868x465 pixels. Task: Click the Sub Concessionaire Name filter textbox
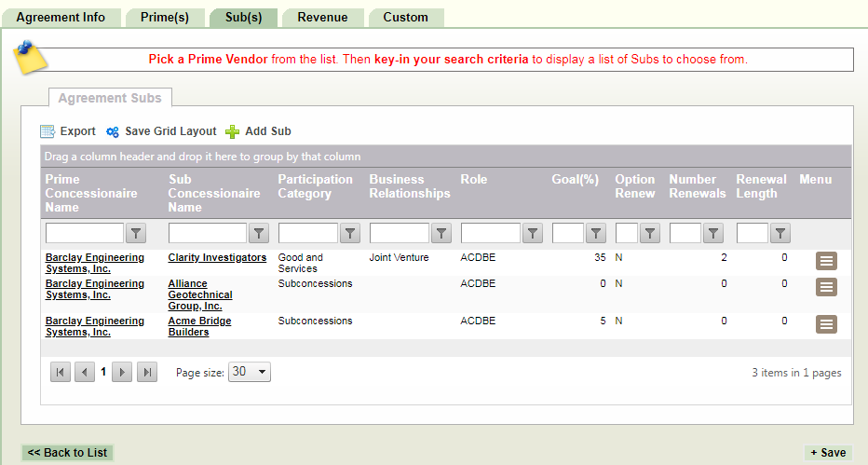click(207, 233)
